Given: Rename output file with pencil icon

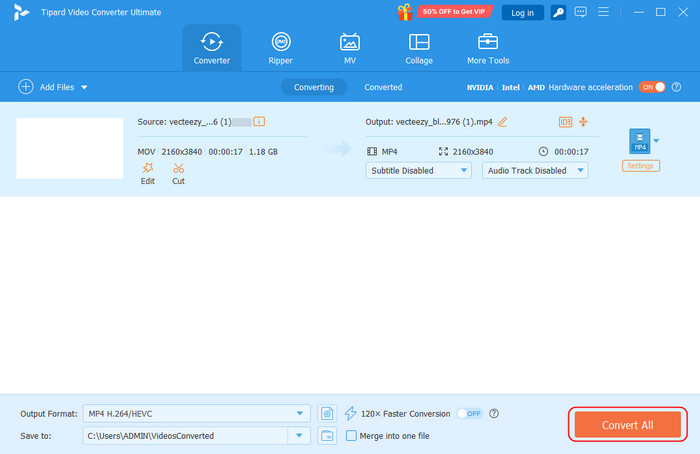Looking at the screenshot, I should (502, 122).
